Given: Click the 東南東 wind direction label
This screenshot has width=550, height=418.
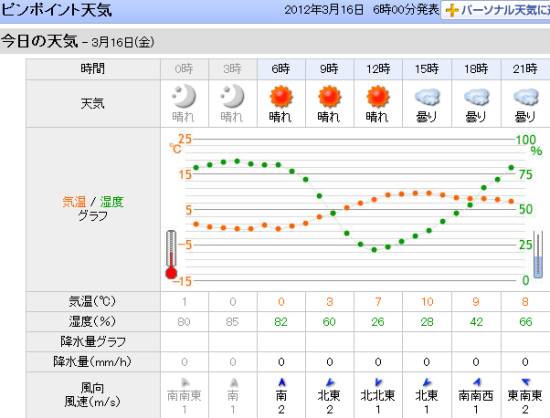Looking at the screenshot, I should [x=525, y=396].
